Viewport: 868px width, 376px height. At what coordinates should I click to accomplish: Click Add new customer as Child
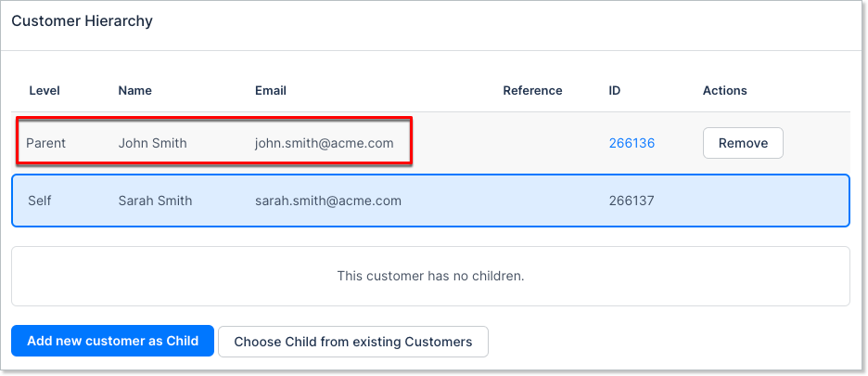pyautogui.click(x=112, y=341)
